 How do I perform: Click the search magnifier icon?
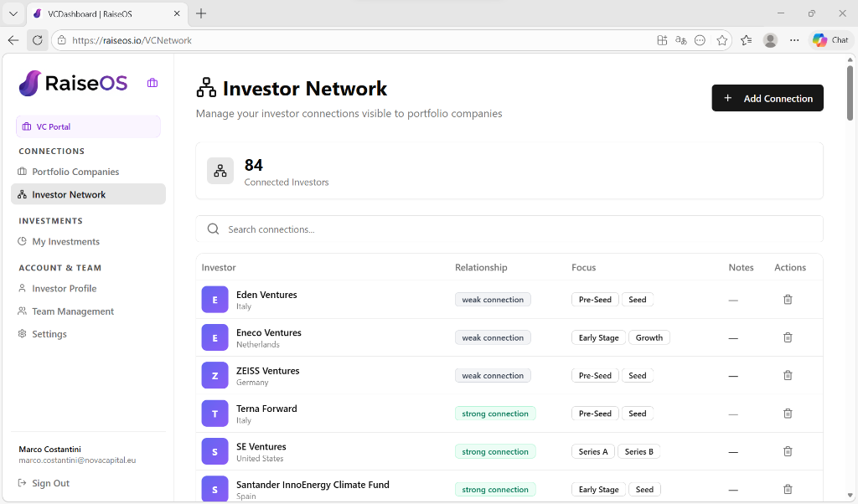214,229
